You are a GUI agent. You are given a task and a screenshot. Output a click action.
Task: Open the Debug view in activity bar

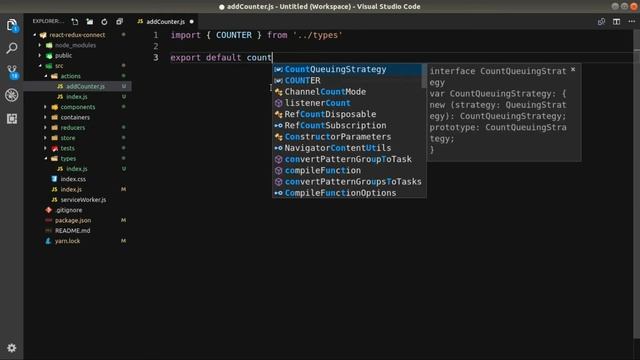(x=12, y=95)
